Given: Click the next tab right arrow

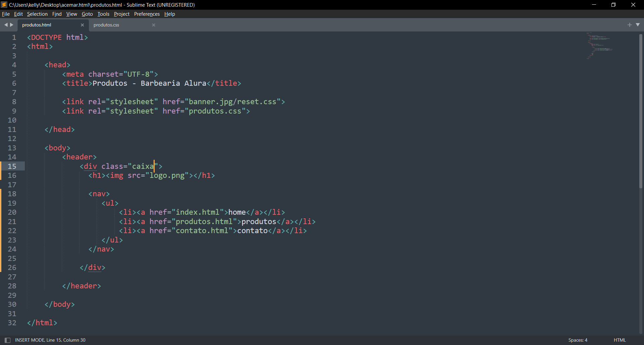Looking at the screenshot, I should (x=12, y=25).
